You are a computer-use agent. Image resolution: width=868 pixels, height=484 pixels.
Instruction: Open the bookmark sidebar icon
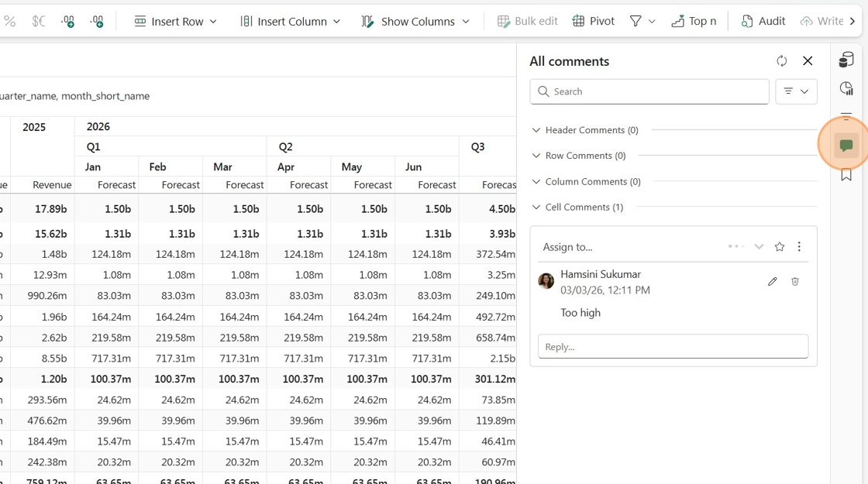(x=846, y=175)
